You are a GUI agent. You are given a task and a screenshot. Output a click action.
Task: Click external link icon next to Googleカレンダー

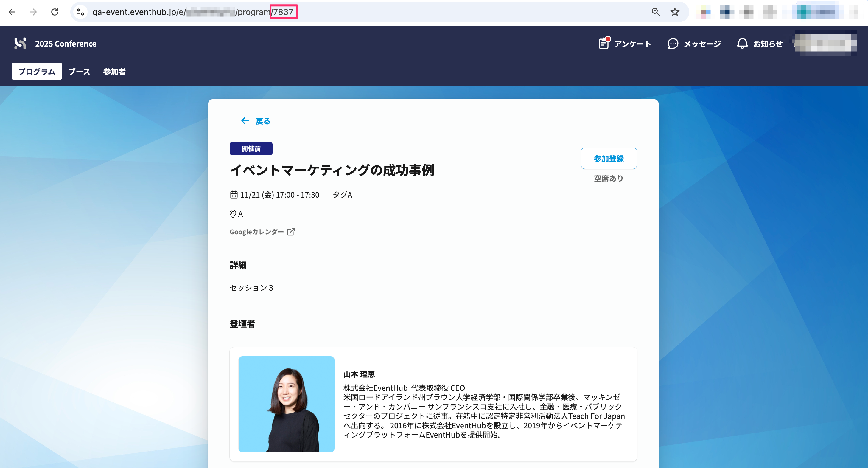pyautogui.click(x=291, y=232)
